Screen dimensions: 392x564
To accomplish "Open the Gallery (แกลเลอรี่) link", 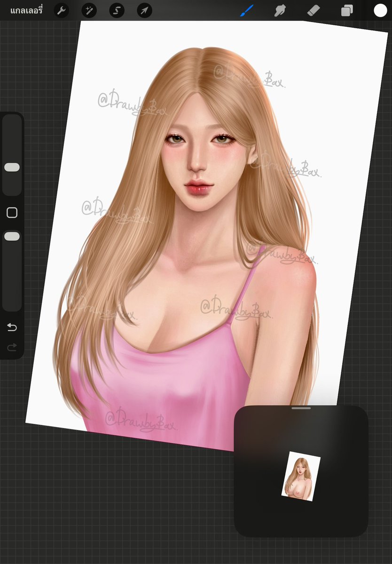I will click(26, 11).
